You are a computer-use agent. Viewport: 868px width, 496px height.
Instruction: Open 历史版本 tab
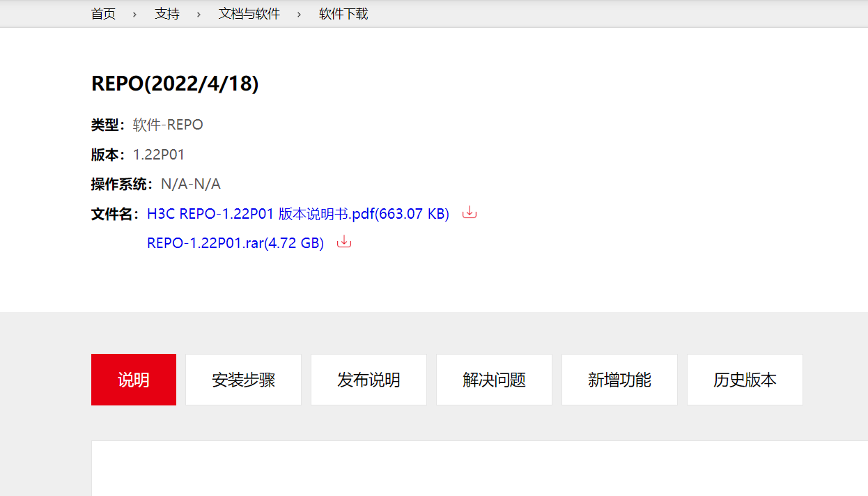click(745, 380)
